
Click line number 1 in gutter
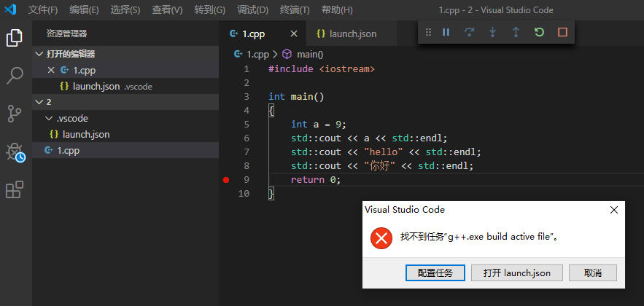pos(247,69)
